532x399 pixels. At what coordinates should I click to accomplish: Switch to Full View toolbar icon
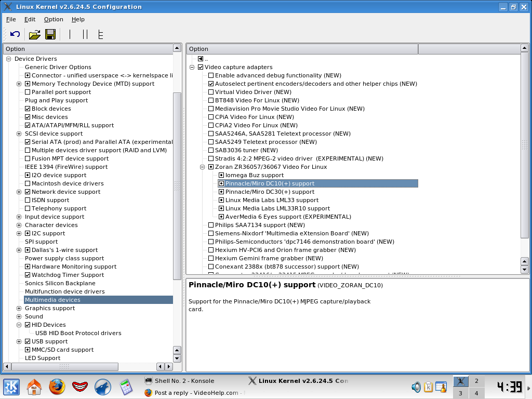pyautogui.click(x=100, y=34)
